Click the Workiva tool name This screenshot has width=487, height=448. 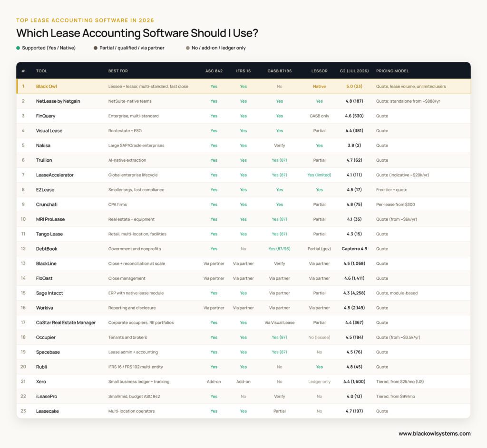(44, 308)
